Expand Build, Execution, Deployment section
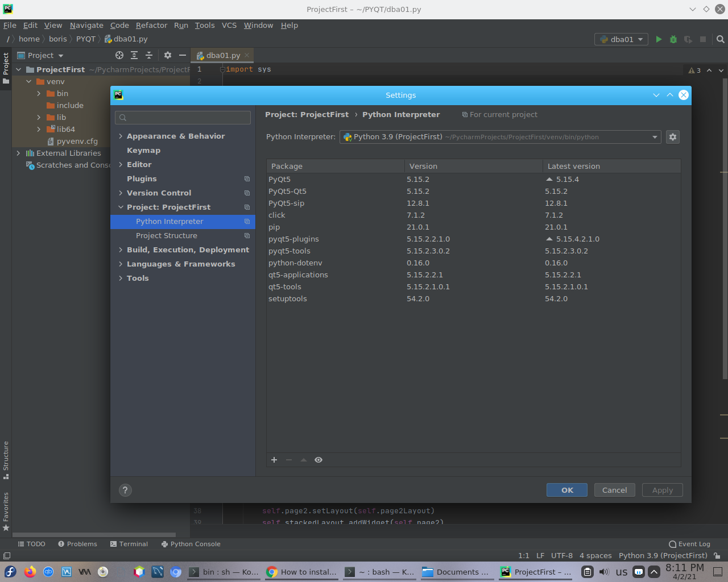This screenshot has width=728, height=582. tap(121, 250)
